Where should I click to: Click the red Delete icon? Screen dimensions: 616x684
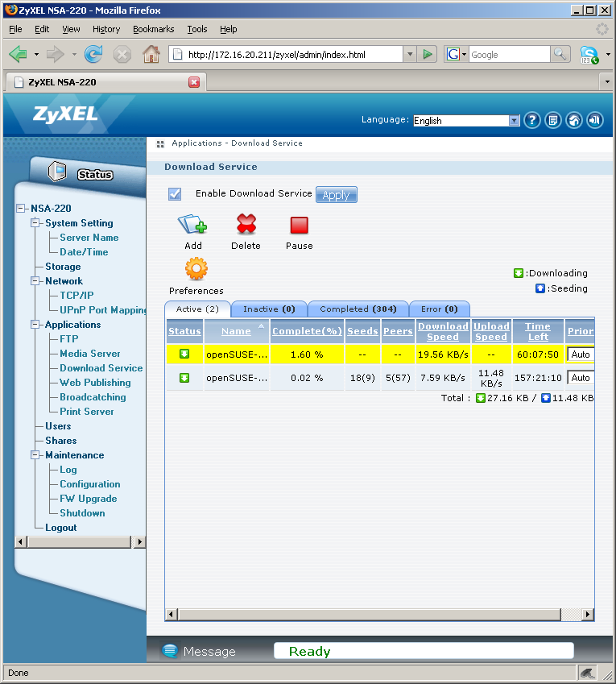pos(246,224)
